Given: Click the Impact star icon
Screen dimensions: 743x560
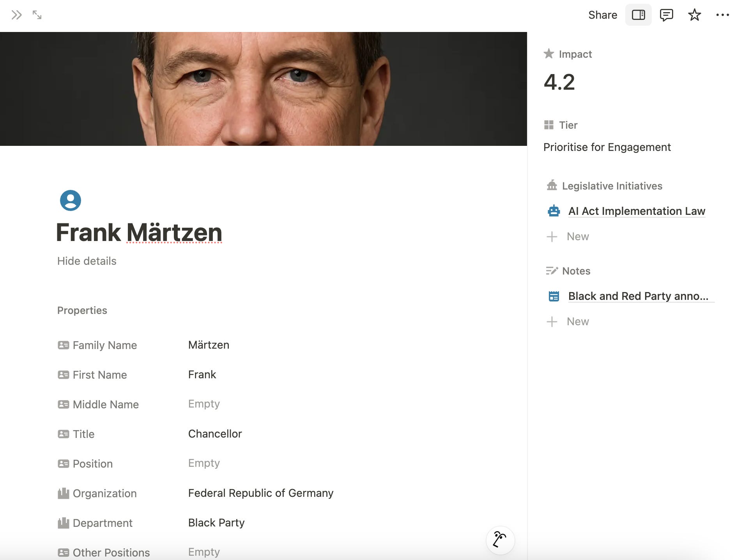Looking at the screenshot, I should (x=549, y=53).
